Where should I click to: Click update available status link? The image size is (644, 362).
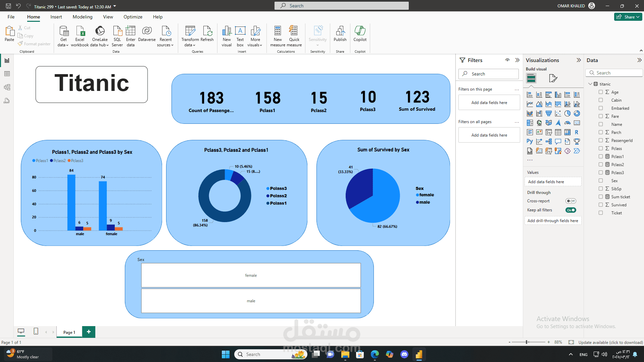click(x=610, y=342)
